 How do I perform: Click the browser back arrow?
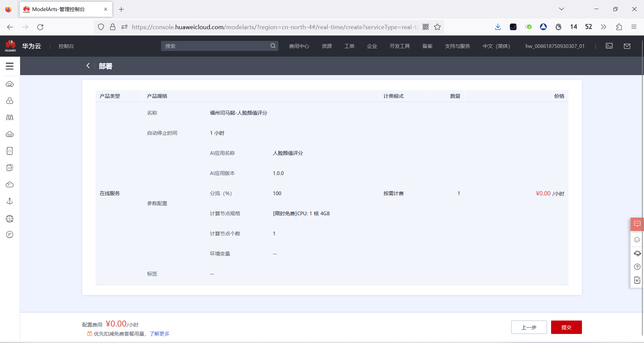10,27
